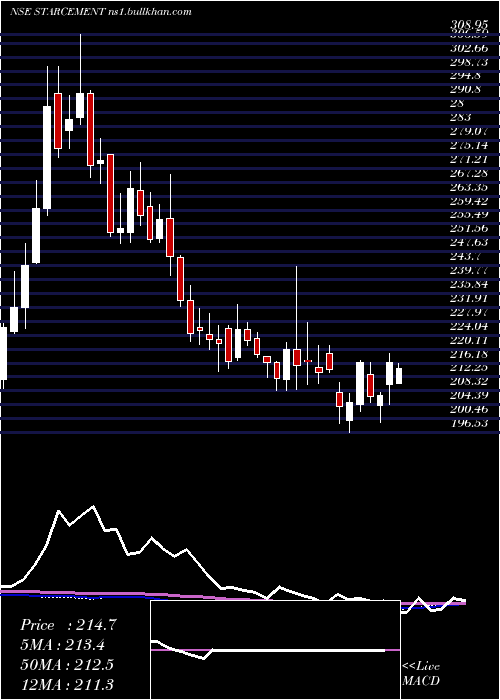Click the 5MA : 213.4 value
This screenshot has height=700, width=500.
(64, 645)
